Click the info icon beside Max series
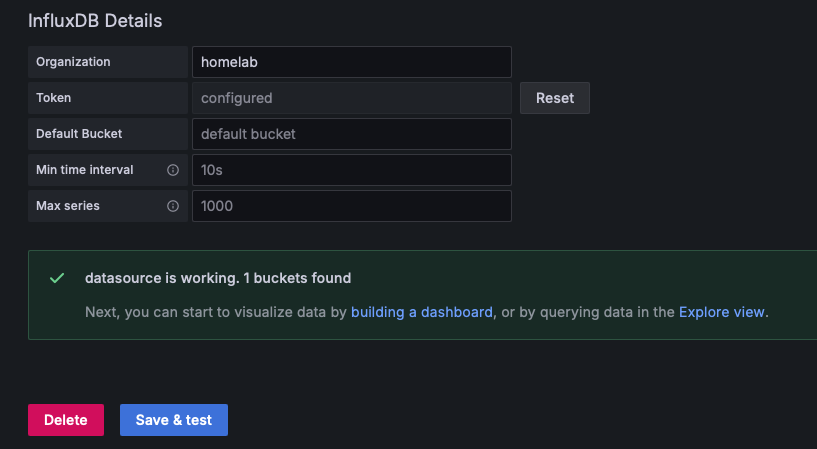 click(173, 206)
